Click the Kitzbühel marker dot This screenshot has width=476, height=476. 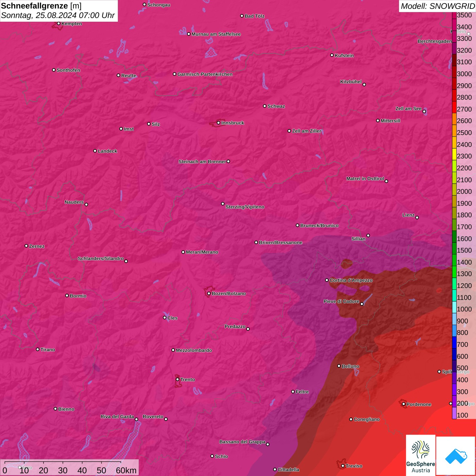tap(364, 84)
